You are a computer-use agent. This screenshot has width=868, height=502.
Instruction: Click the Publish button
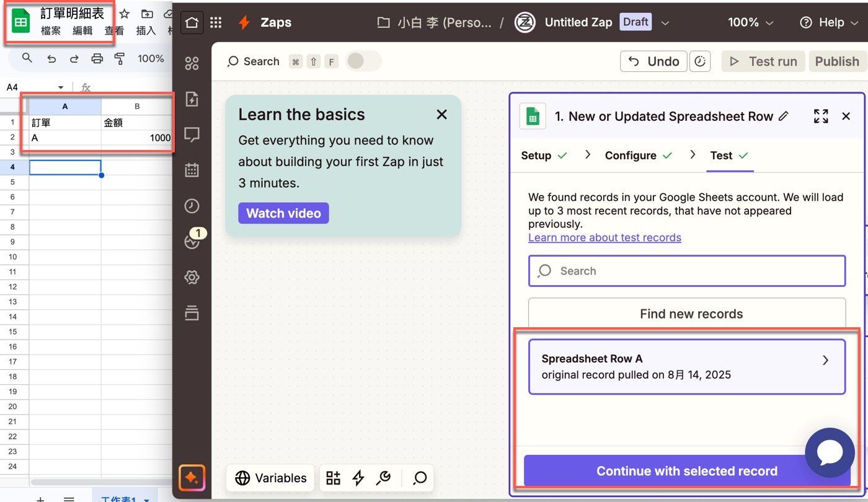pyautogui.click(x=837, y=61)
